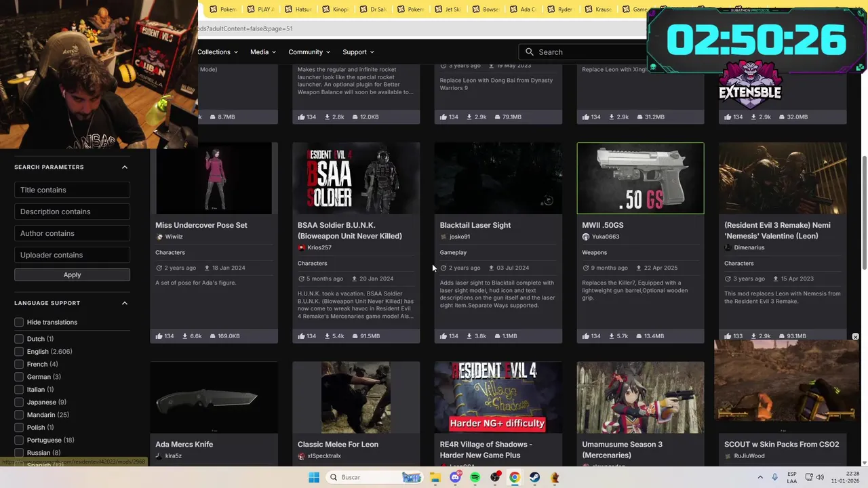Screen dimensions: 868x488
Task: Check the German language filter
Action: coord(19,377)
